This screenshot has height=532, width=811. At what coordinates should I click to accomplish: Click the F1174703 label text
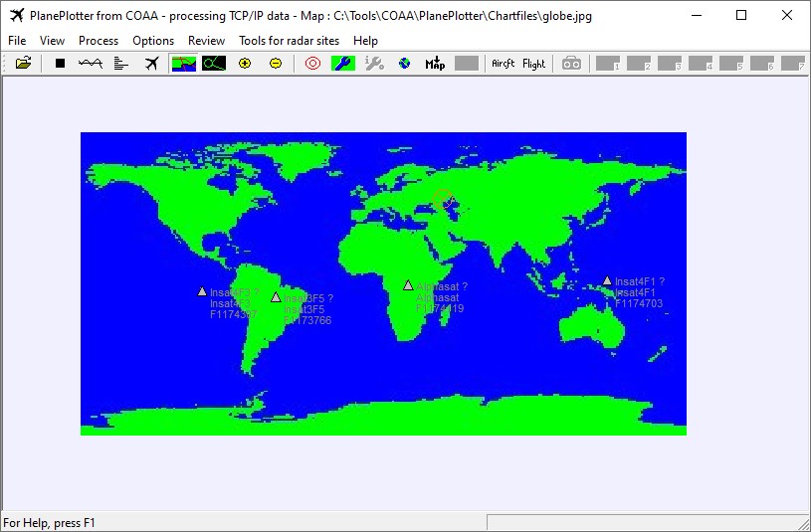[x=639, y=303]
